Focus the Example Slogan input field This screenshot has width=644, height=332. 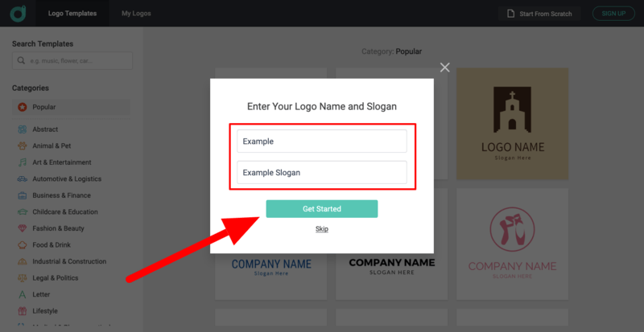322,172
